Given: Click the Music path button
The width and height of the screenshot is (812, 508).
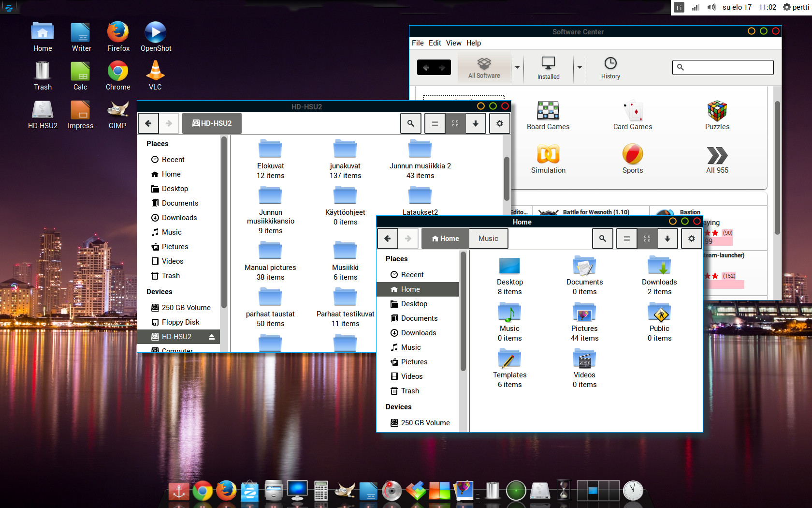Looking at the screenshot, I should [x=488, y=239].
